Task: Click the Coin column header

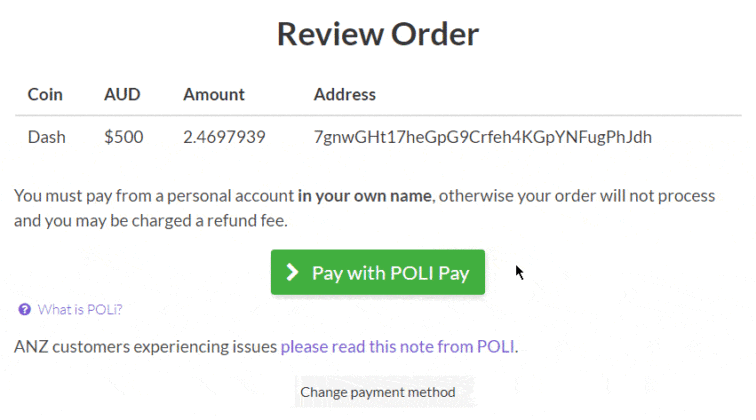Action: [x=45, y=95]
